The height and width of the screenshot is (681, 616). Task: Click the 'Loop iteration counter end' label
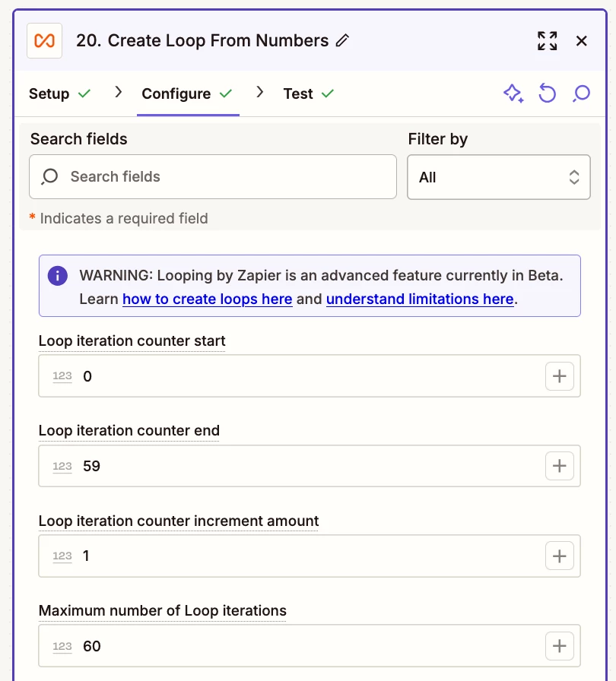tap(129, 430)
